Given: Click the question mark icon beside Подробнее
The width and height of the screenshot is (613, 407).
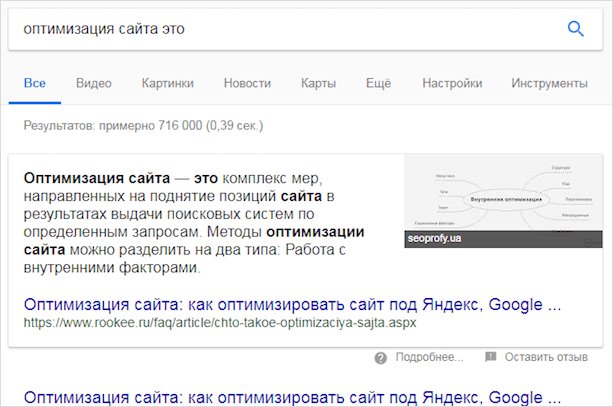Looking at the screenshot, I should pos(380,358).
